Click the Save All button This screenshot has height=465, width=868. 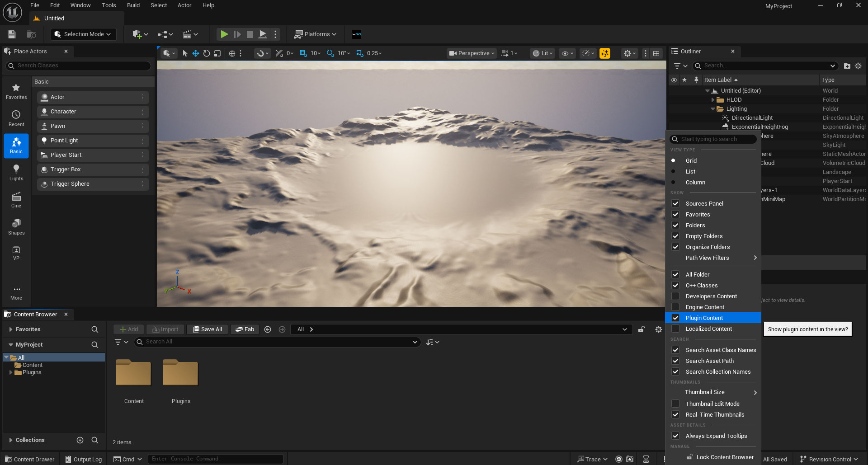[x=207, y=329]
